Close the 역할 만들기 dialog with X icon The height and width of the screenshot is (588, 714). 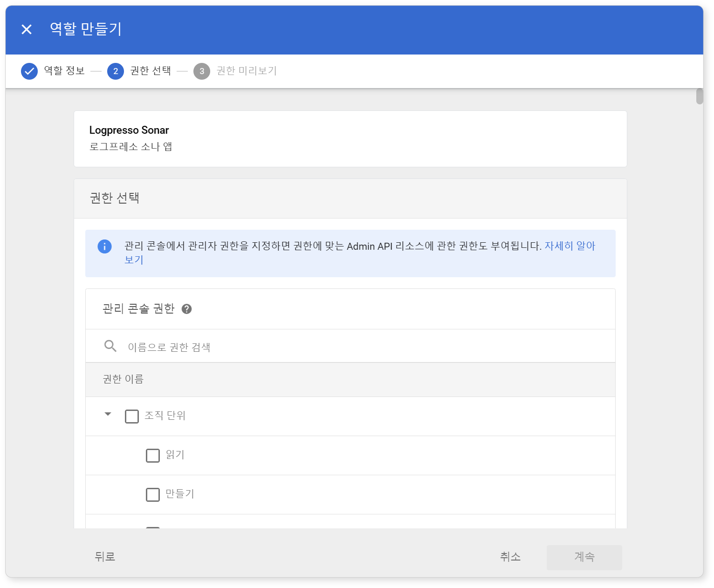tap(27, 29)
